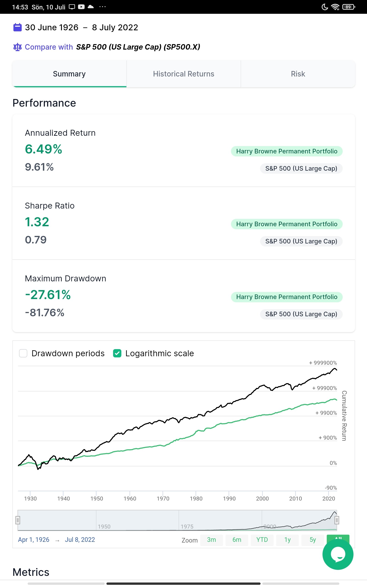Open the green chat bubble

[x=338, y=554]
